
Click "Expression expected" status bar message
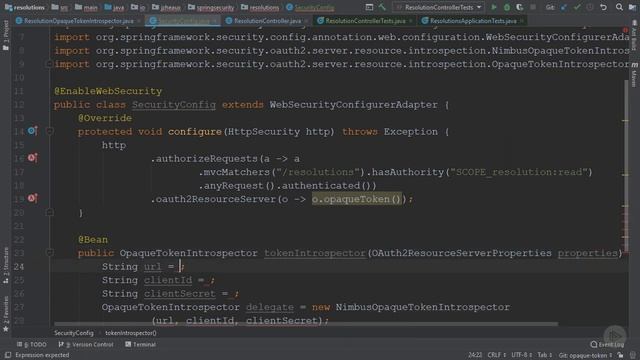click(x=42, y=355)
